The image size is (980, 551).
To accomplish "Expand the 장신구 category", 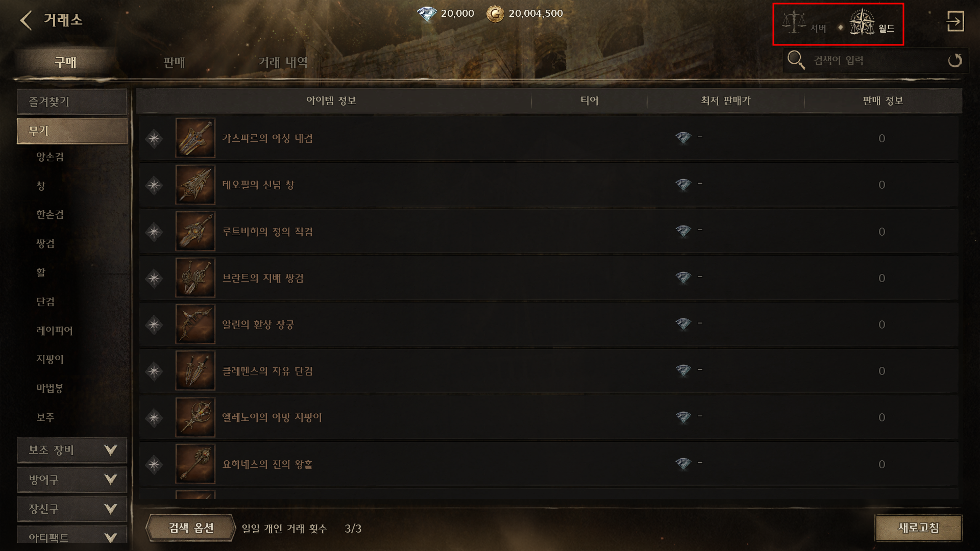I will (x=72, y=509).
